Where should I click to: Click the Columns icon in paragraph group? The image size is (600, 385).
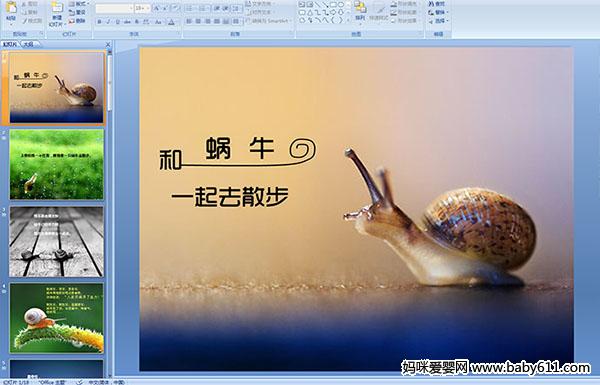(x=236, y=21)
